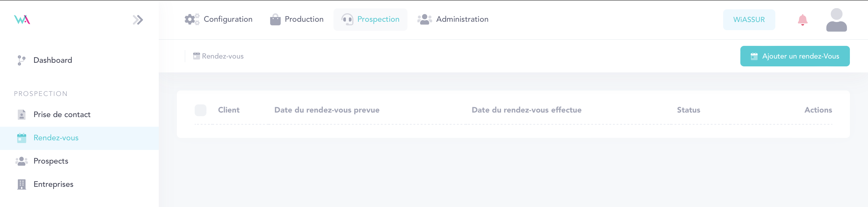The height and width of the screenshot is (207, 868).
Task: Click the Status column header
Action: click(688, 110)
